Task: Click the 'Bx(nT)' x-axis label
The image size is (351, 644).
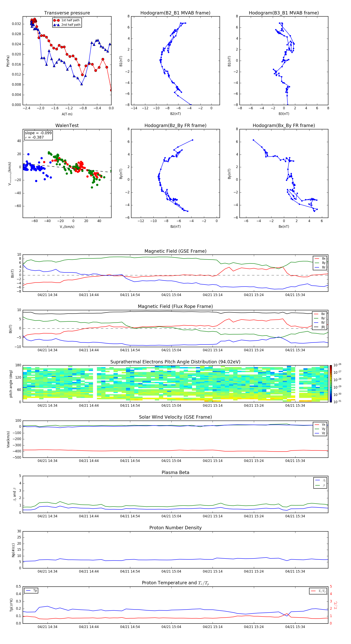Action: coord(284,227)
